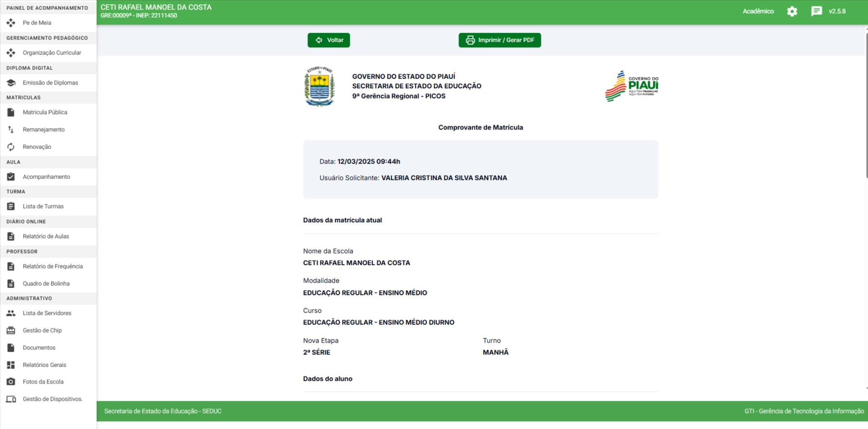This screenshot has width=868, height=429.
Task: Click the Gestão de Chip icon
Action: click(x=11, y=330)
